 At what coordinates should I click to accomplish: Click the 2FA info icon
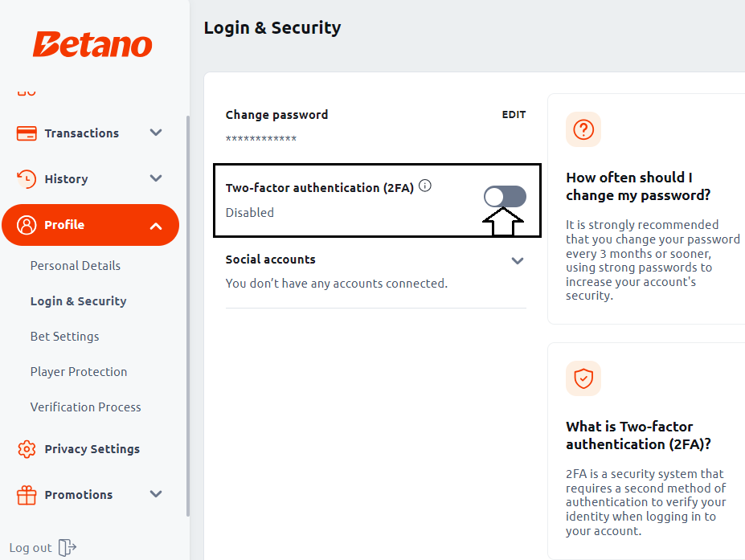click(425, 186)
